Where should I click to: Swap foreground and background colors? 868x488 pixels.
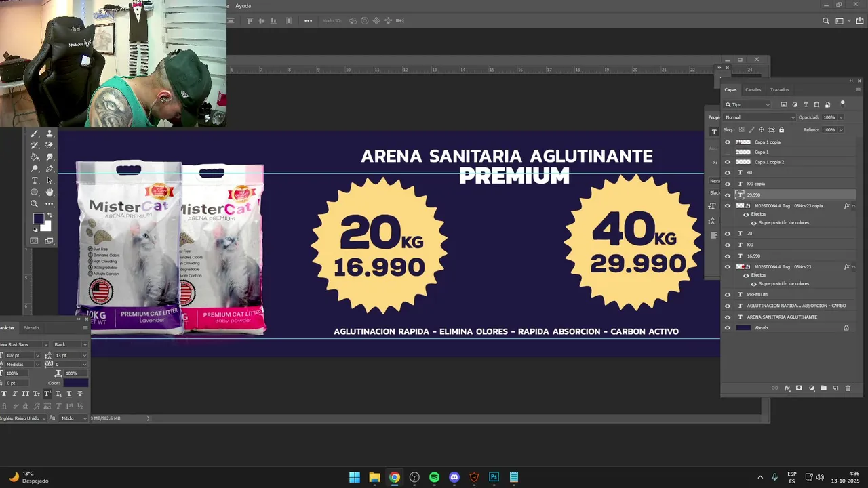[x=49, y=216]
